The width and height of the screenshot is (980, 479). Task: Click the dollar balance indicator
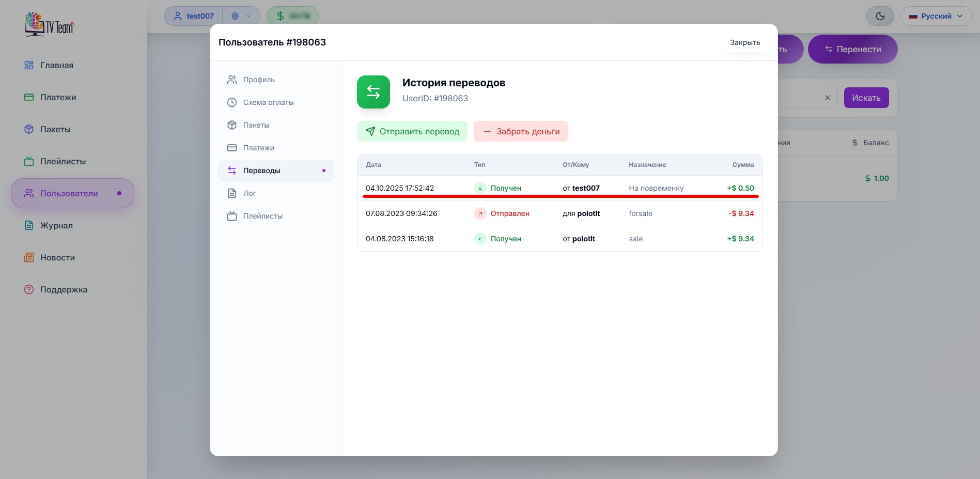(x=292, y=16)
